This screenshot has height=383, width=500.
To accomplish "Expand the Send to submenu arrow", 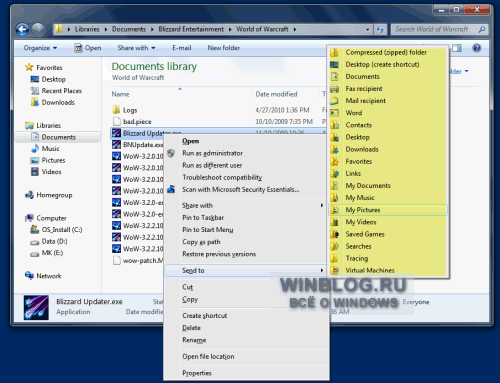I will tap(322, 270).
